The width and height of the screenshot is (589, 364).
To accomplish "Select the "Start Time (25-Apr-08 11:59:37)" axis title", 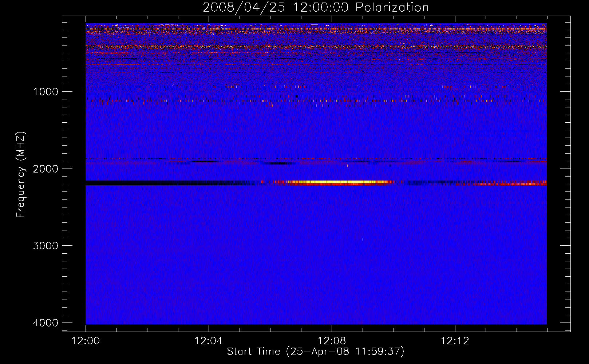I will tap(316, 352).
